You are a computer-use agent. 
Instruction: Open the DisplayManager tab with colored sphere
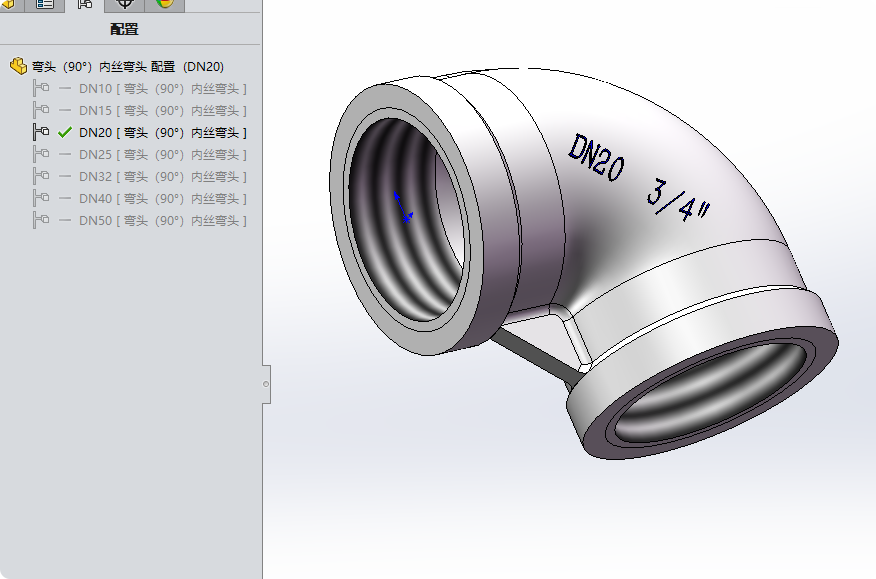click(x=164, y=4)
